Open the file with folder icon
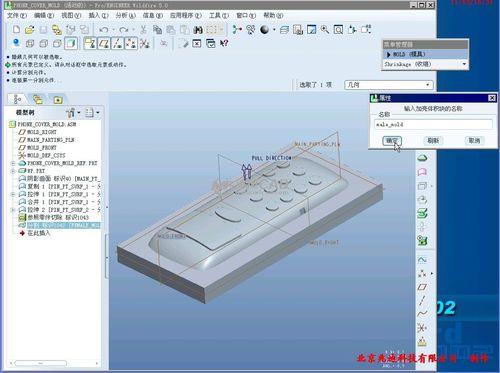This screenshot has width=500, height=373. coord(30,29)
